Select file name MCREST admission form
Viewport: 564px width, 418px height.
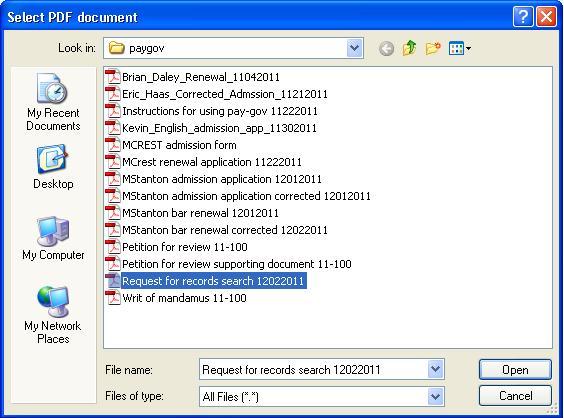tap(179, 145)
